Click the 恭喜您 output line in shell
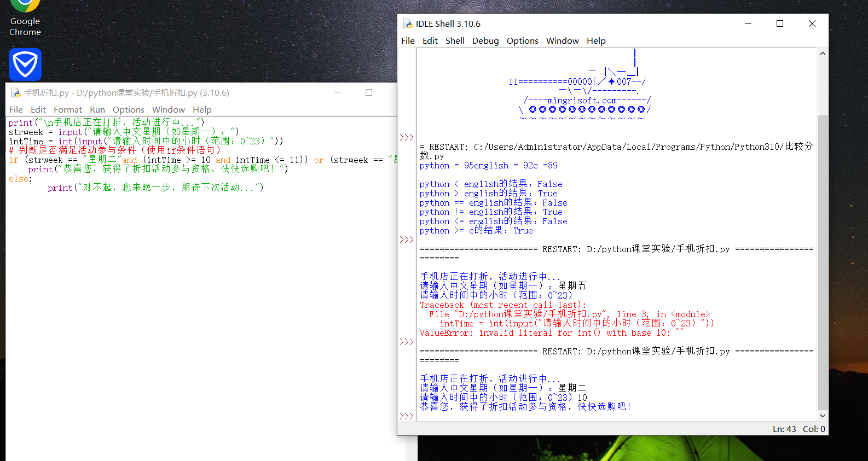868x461 pixels. (526, 407)
